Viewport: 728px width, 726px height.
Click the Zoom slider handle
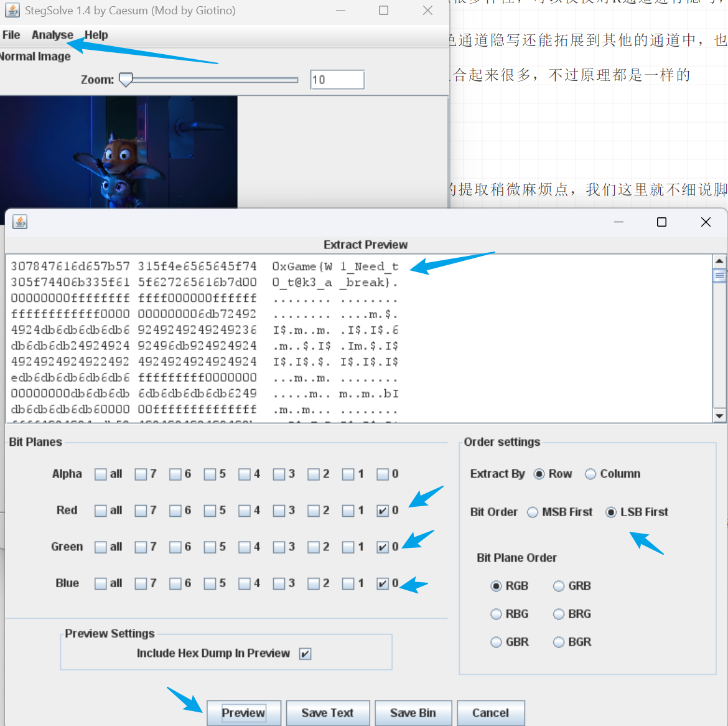pos(126,80)
